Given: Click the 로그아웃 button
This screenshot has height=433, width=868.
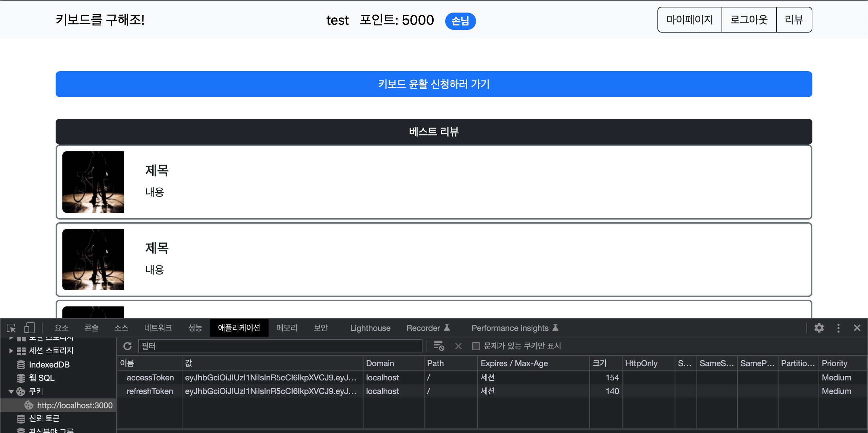Looking at the screenshot, I should pos(749,20).
